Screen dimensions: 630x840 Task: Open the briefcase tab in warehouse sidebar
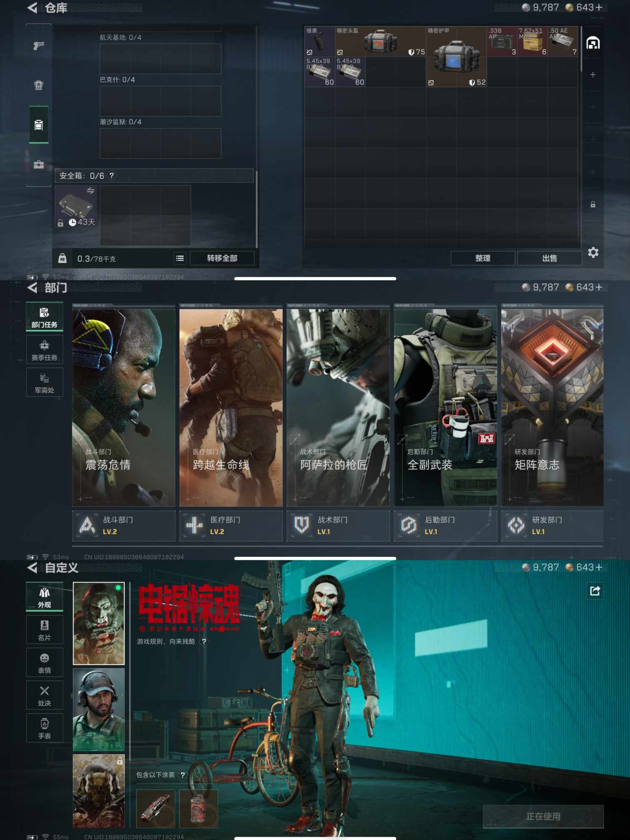pyautogui.click(x=39, y=165)
